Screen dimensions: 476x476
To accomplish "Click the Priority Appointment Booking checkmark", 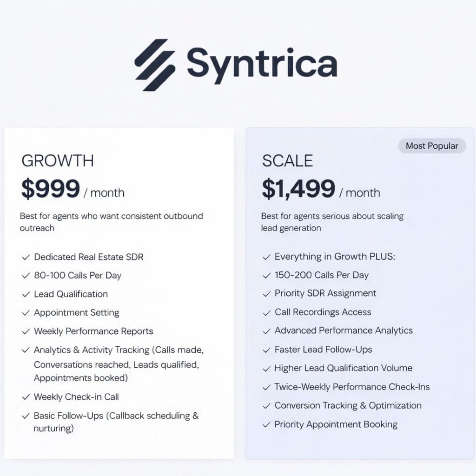I will tap(266, 424).
